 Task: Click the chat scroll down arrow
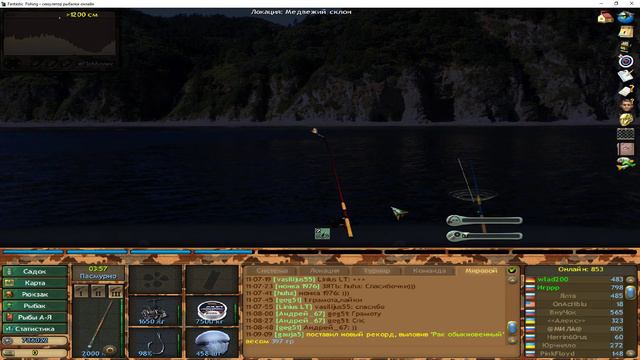pyautogui.click(x=511, y=340)
